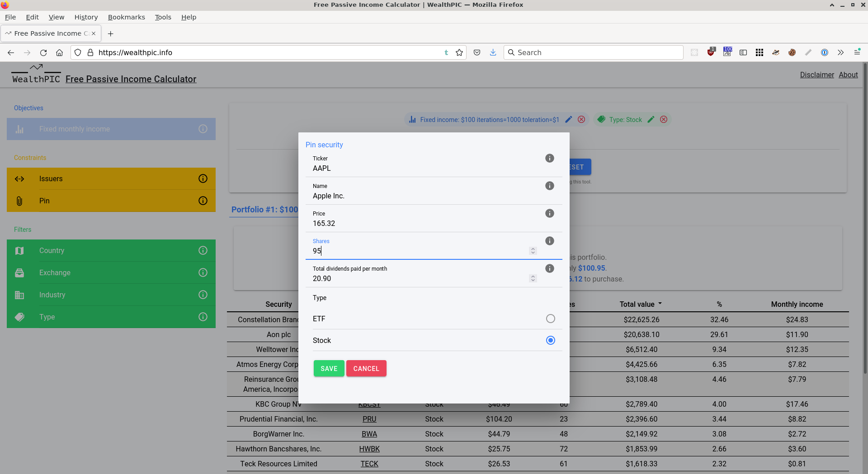
Task: Open the Issuers constraint
Action: click(111, 178)
